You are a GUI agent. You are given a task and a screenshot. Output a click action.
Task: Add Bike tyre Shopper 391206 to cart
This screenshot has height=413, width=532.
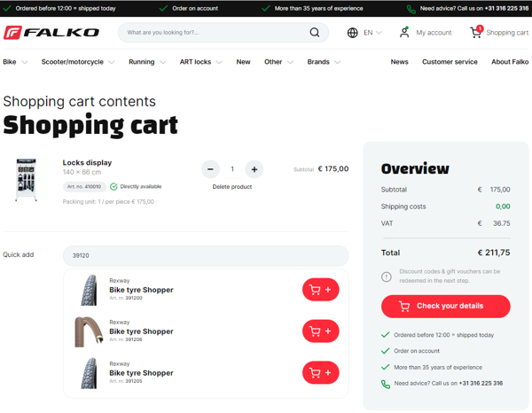[320, 331]
